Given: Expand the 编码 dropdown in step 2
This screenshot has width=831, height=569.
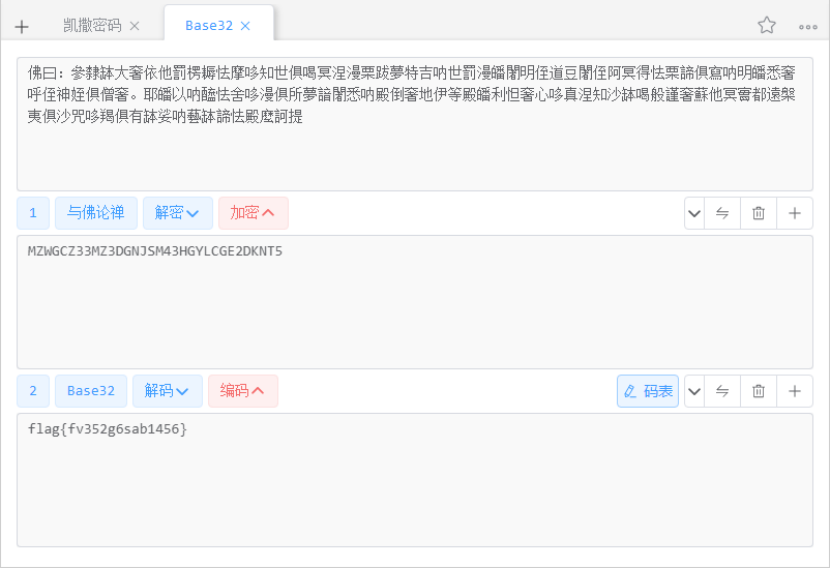Looking at the screenshot, I should [242, 391].
